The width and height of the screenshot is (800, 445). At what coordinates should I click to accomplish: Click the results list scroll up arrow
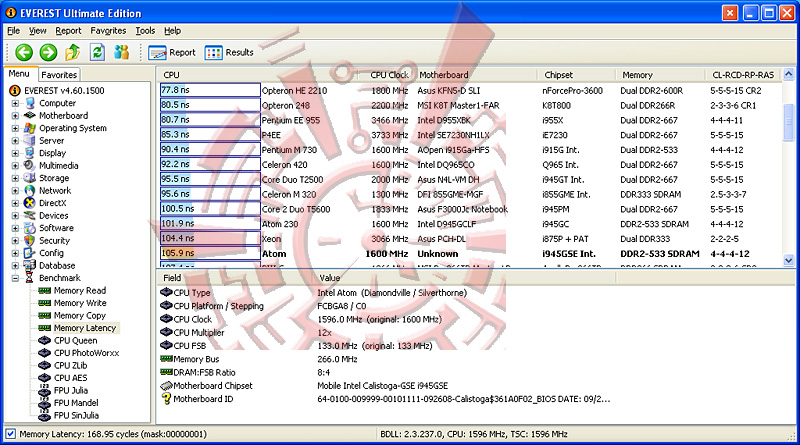788,75
